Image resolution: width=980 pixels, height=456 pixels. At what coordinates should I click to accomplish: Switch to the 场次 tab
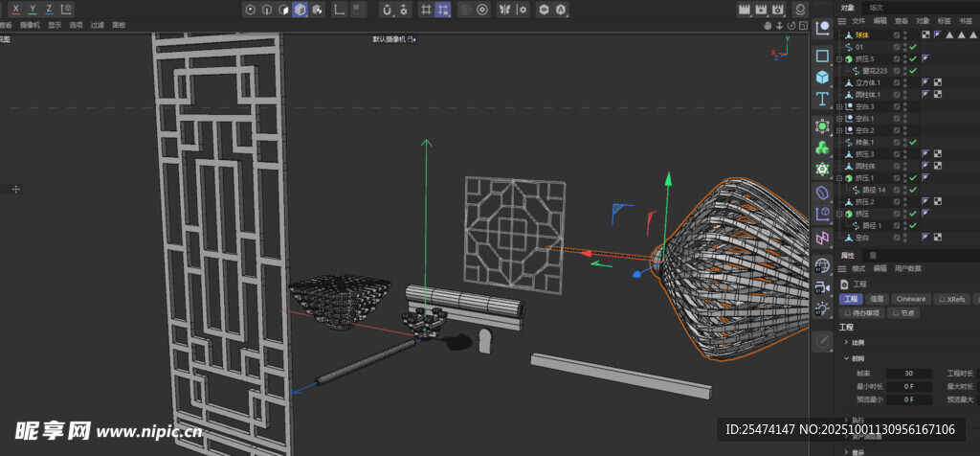click(877, 7)
